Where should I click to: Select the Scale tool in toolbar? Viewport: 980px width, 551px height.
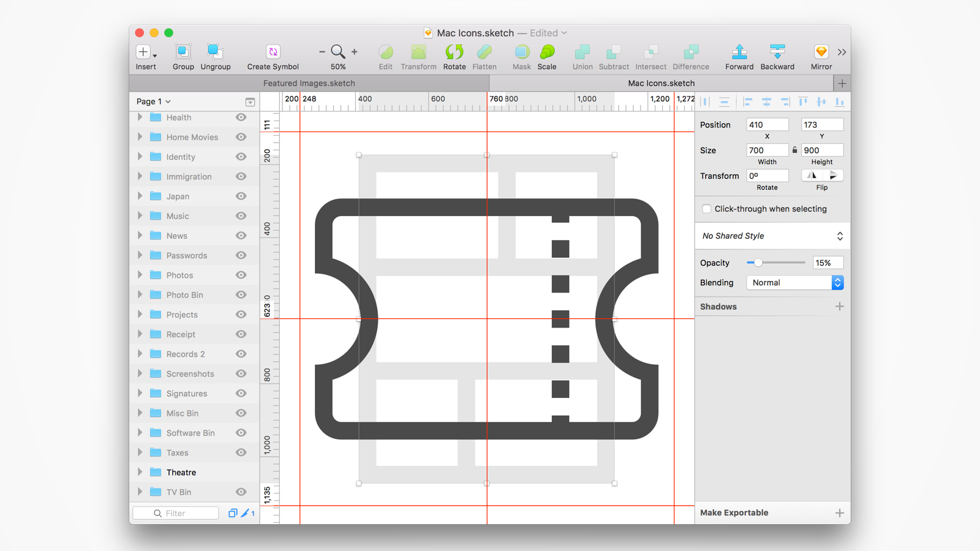pyautogui.click(x=547, y=53)
